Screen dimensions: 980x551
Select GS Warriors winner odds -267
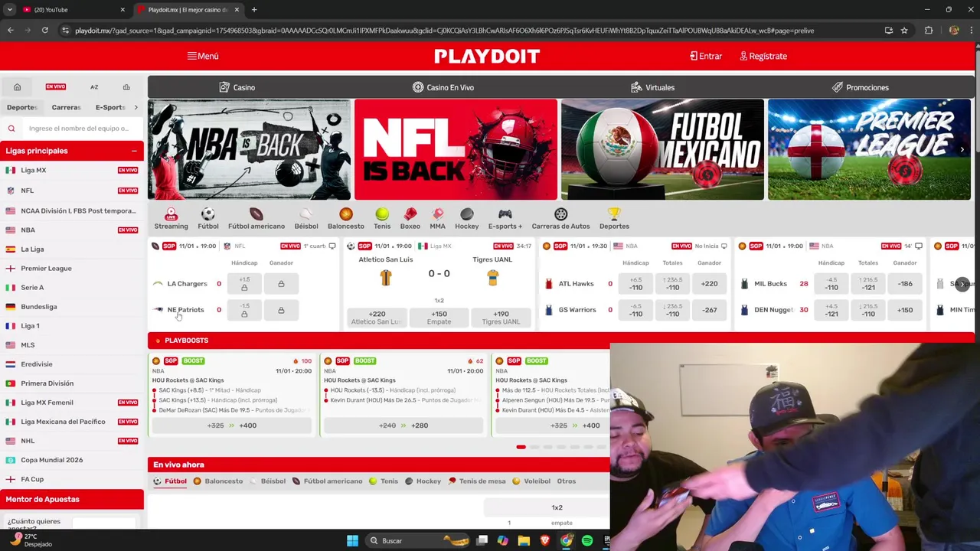coord(709,310)
